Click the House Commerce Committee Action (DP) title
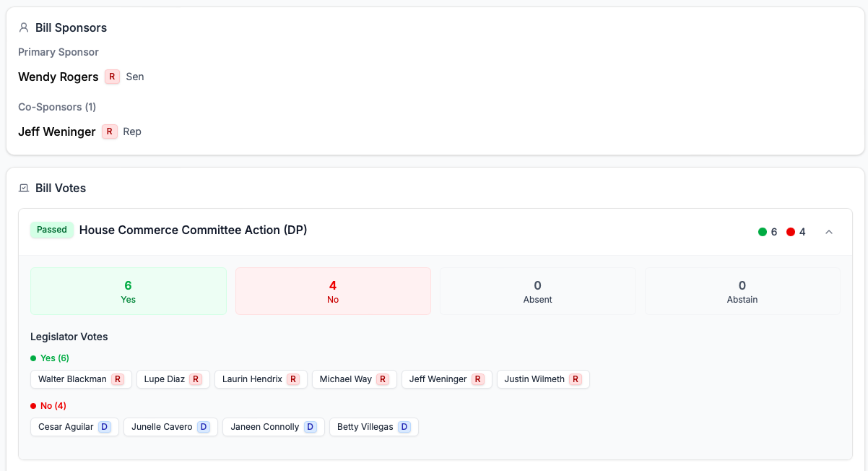This screenshot has height=471, width=868. pyautogui.click(x=193, y=230)
